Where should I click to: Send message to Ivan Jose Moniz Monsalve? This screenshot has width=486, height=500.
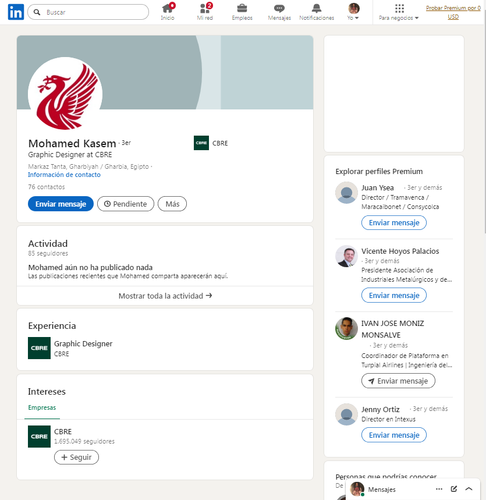click(398, 381)
